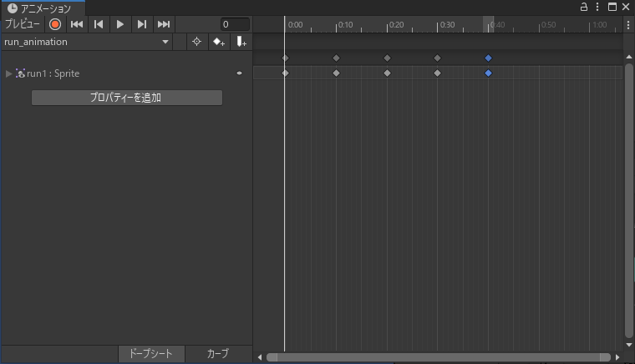Screen dimensions: 635x364
Task: Click the vertical timeline scrollbar
Action: (x=628, y=200)
